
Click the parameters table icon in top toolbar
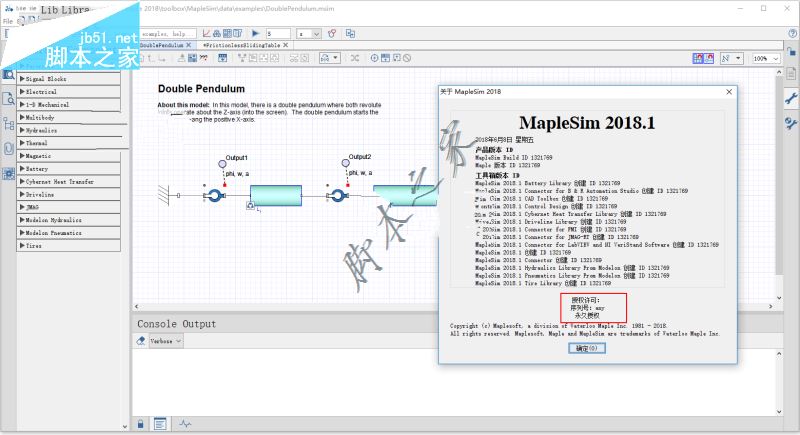[x=227, y=34]
